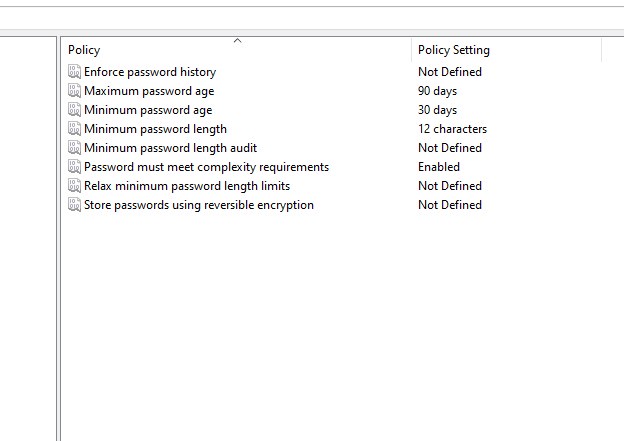The height and width of the screenshot is (441, 624).
Task: Select Password must meet complexity requirements
Action: pos(207,167)
